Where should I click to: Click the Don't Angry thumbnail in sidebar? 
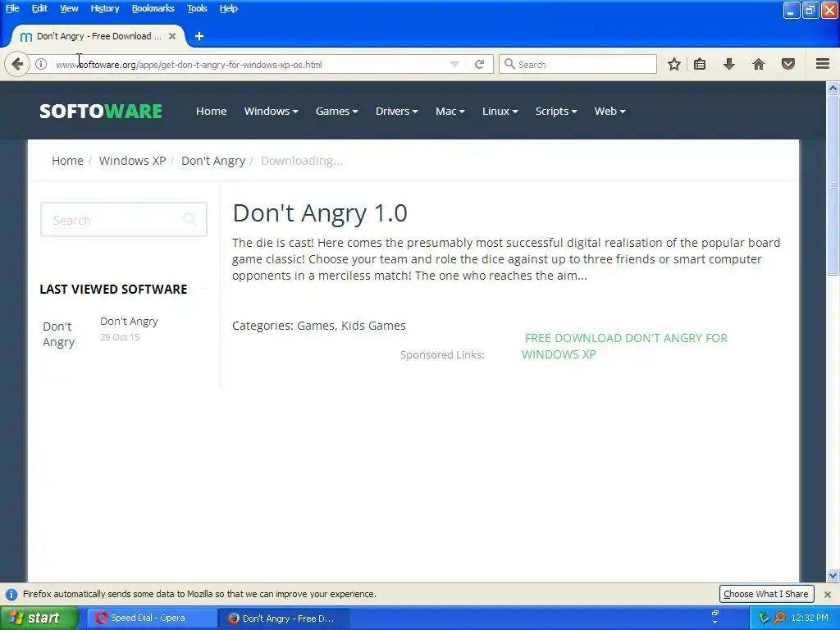click(59, 335)
